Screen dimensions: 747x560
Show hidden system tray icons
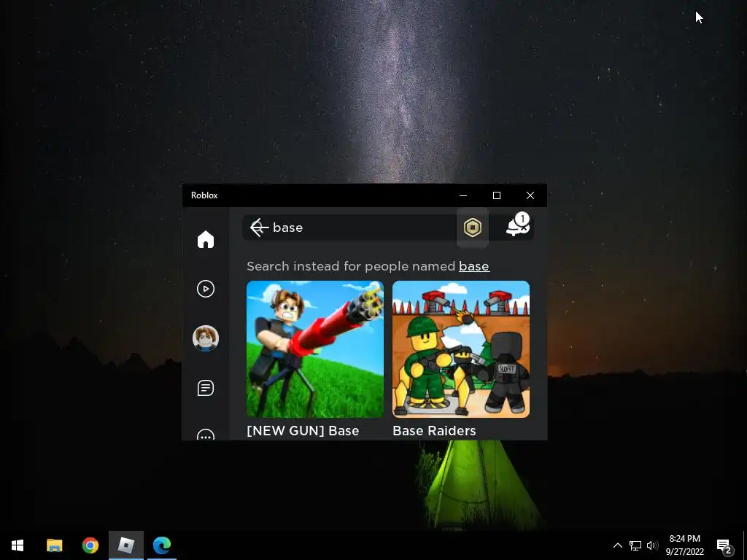coord(617,545)
